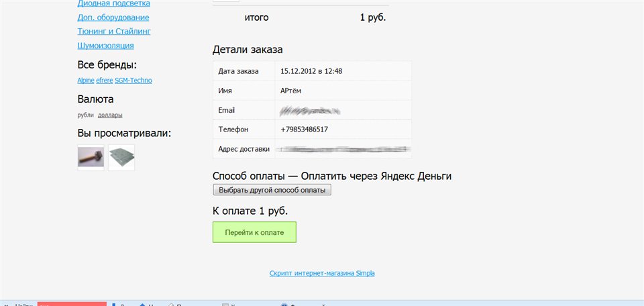Select the Шумоизоляция category link
Viewport: 644px width, 306px height.
tap(105, 46)
